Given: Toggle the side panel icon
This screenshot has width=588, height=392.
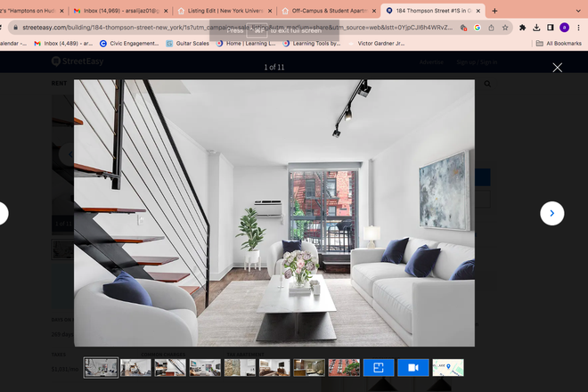Looking at the screenshot, I should click(x=551, y=28).
